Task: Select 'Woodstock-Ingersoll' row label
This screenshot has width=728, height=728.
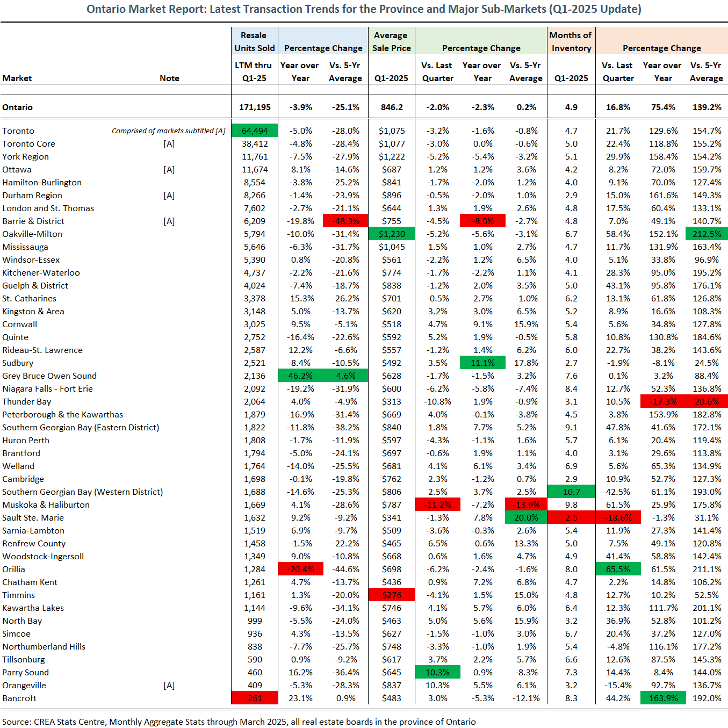Action: pos(43,557)
